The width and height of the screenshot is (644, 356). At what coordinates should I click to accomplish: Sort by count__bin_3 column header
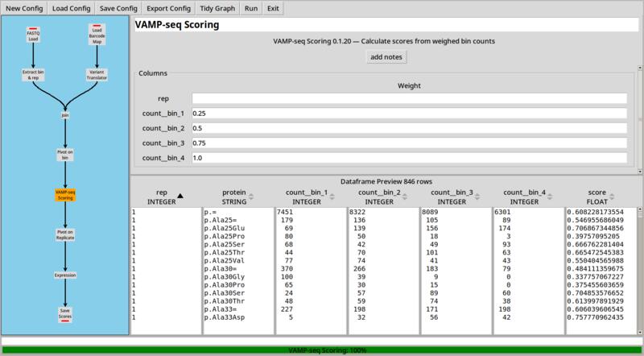pos(456,197)
